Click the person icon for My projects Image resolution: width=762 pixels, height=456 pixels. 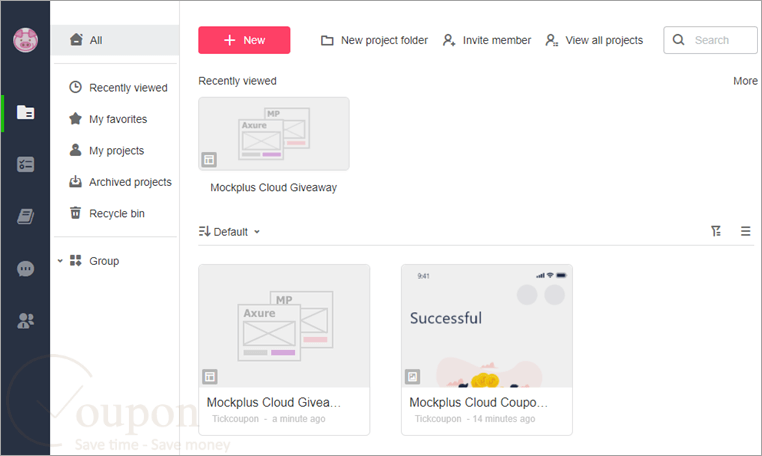tap(75, 150)
